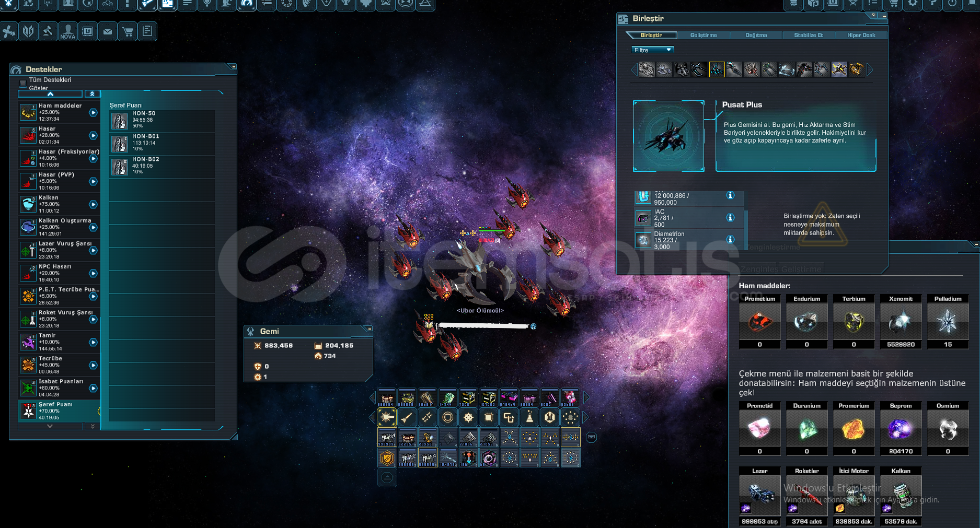Open the auction gavel icon
This screenshot has height=528, width=980.
coord(48,32)
